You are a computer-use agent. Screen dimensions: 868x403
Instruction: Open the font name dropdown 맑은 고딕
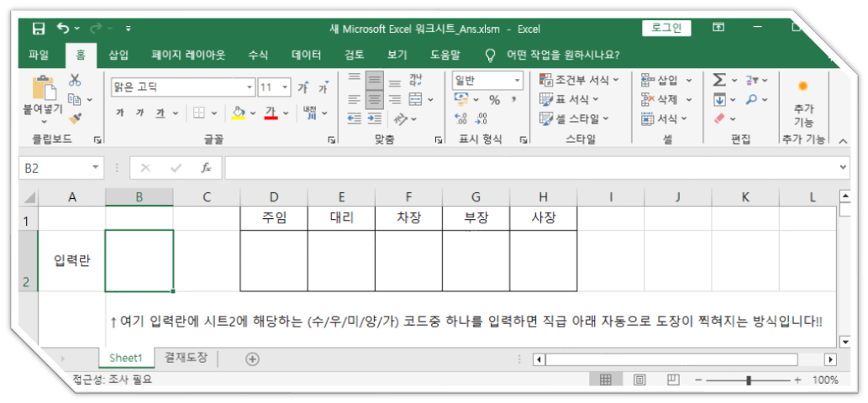coord(250,87)
